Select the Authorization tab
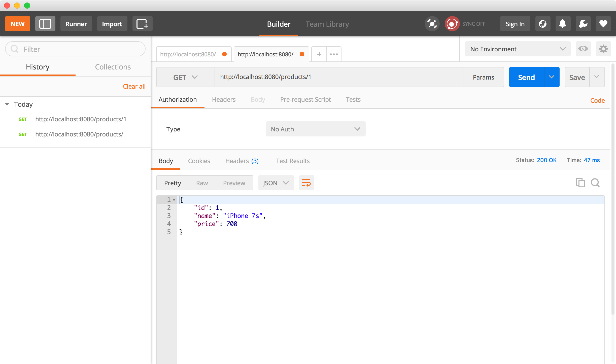The width and height of the screenshot is (616, 364). (x=178, y=100)
